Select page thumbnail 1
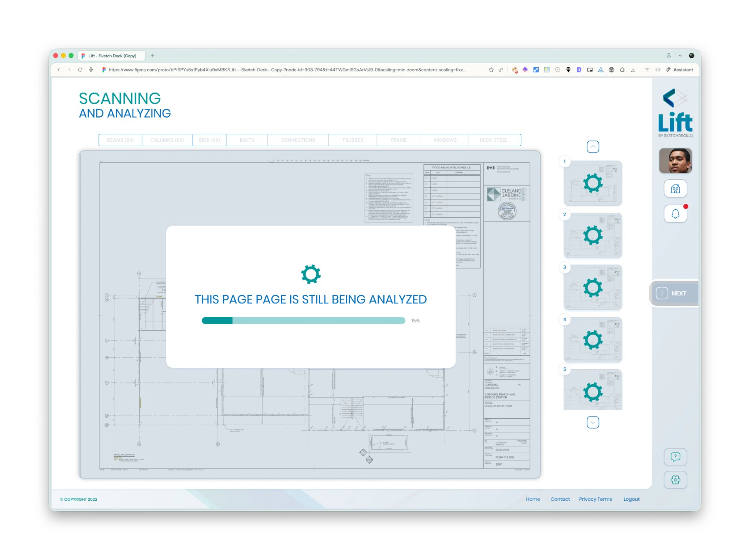The image size is (750, 560). pyautogui.click(x=593, y=183)
